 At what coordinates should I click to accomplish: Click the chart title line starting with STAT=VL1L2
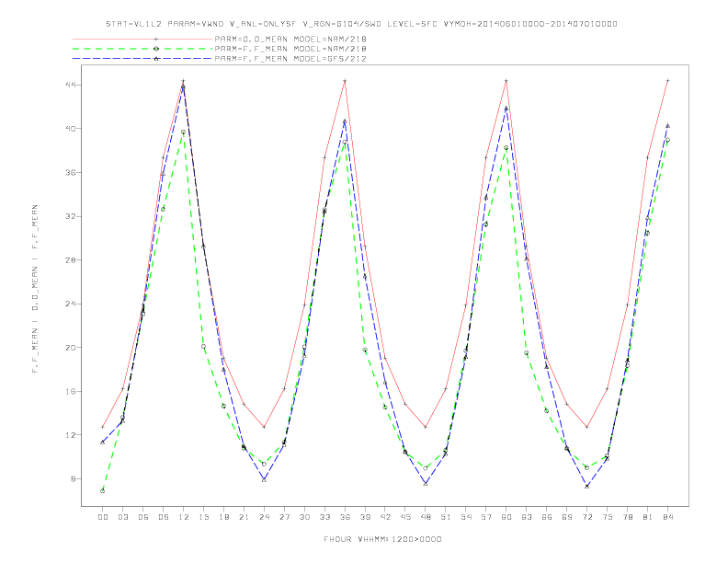(x=361, y=24)
